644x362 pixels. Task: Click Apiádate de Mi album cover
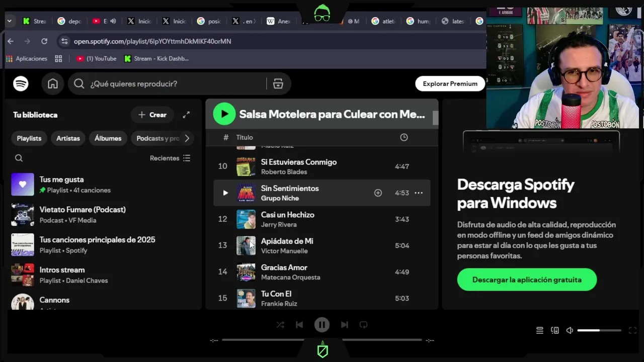246,245
